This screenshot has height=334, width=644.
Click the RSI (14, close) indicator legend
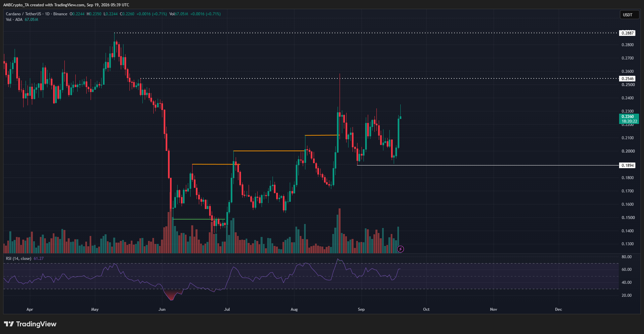19,259
